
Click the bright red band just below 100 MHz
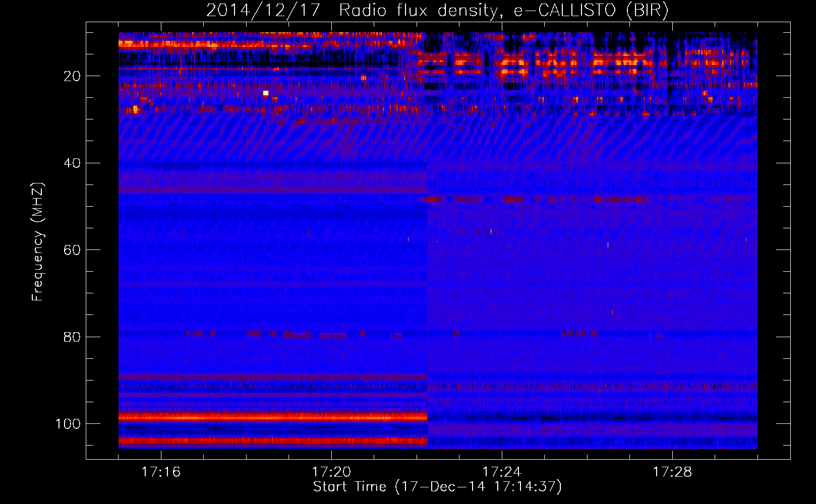point(273,417)
